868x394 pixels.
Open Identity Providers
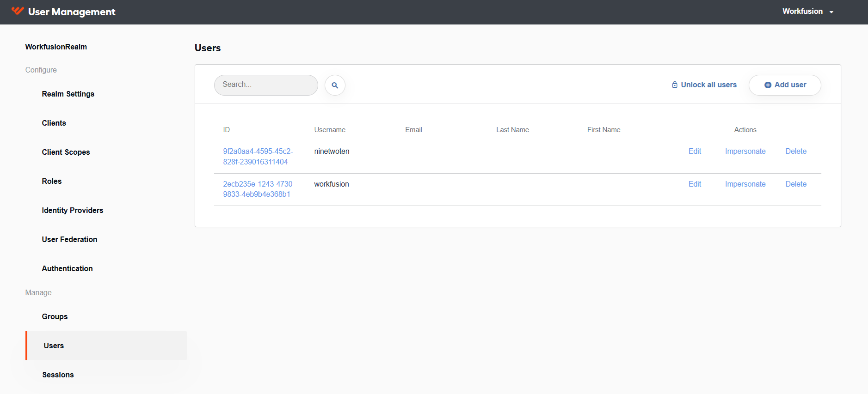click(x=73, y=210)
